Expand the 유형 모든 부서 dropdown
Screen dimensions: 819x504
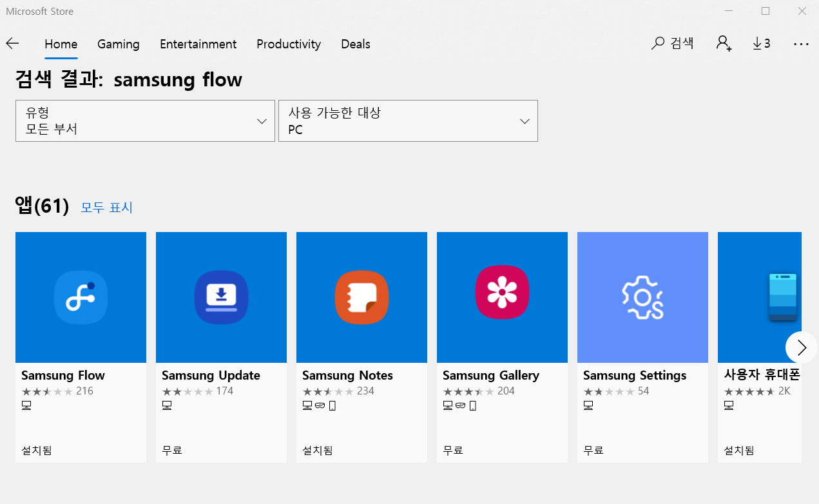145,121
